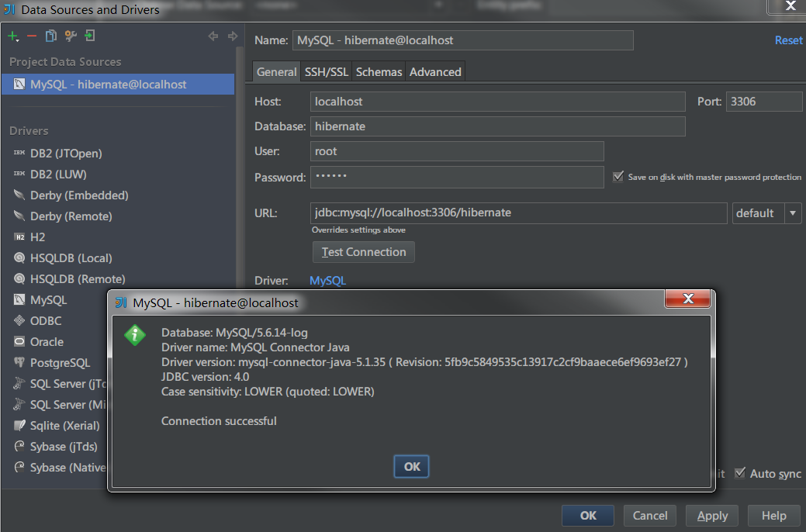Click the import data source icon
The width and height of the screenshot is (806, 532).
[x=90, y=36]
